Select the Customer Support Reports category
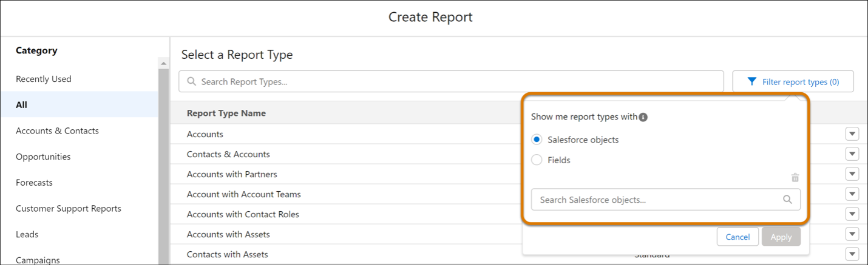Screen dimensions: 868x267 coord(69,208)
